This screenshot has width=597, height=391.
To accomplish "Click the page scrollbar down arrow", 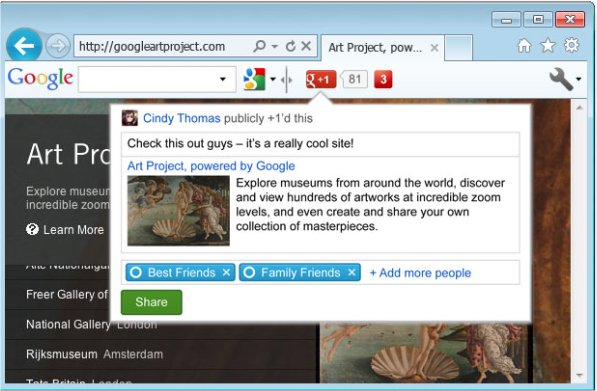I will tap(579, 375).
